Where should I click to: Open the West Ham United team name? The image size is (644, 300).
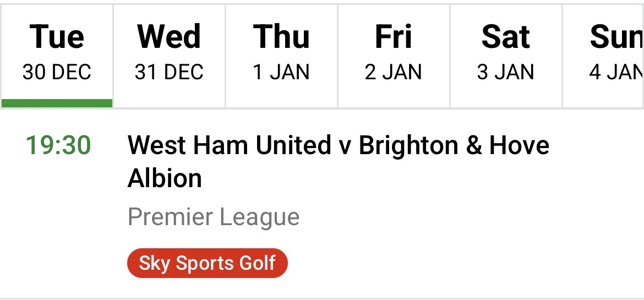pyautogui.click(x=229, y=146)
